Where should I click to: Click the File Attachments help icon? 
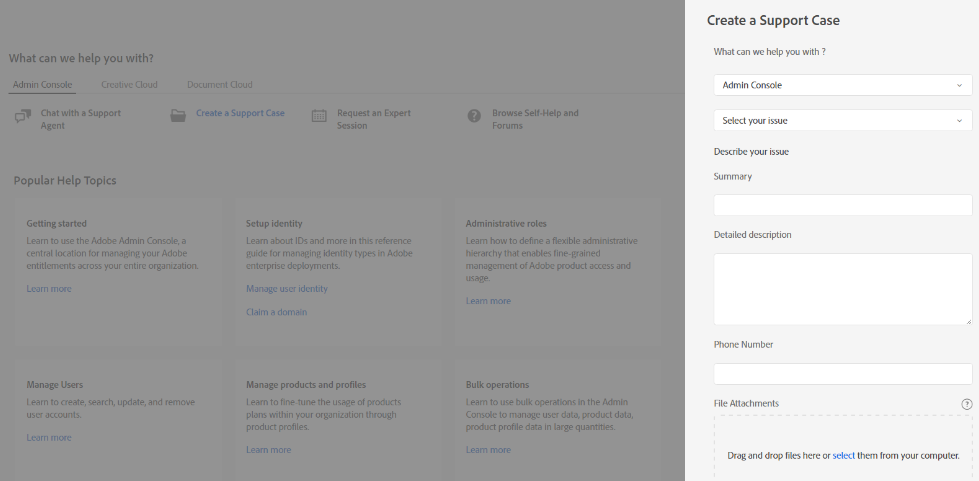(x=967, y=404)
